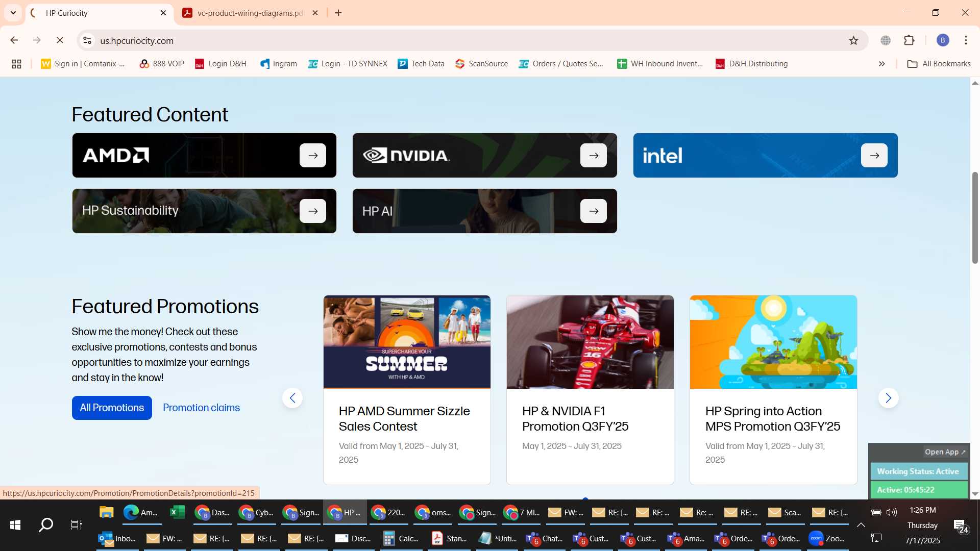Click Open App in status widget
The height and width of the screenshot is (551, 980).
click(945, 452)
